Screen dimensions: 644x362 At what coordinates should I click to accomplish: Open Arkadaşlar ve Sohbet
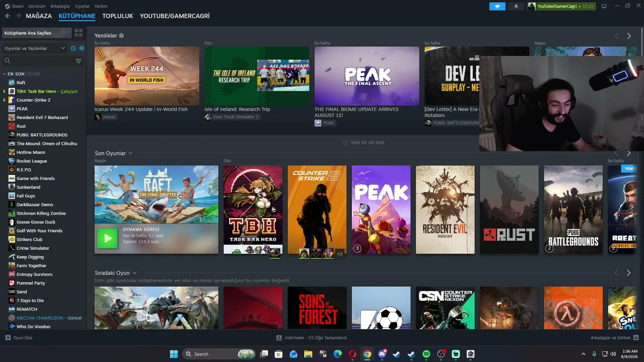click(615, 338)
